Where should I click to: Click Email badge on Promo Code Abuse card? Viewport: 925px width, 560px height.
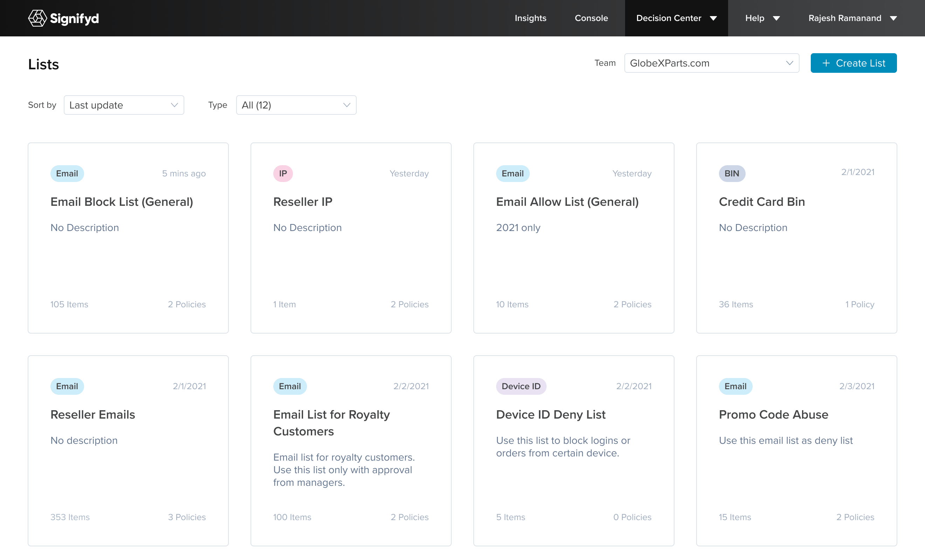[735, 386]
